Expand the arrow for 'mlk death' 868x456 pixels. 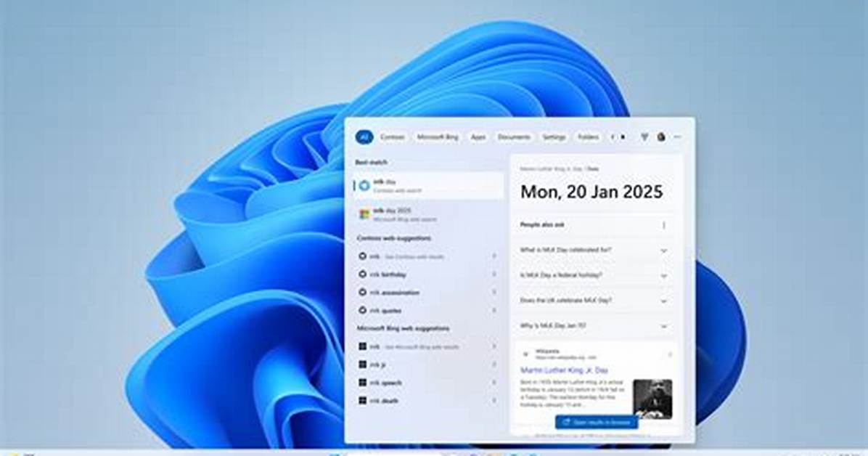tap(494, 400)
